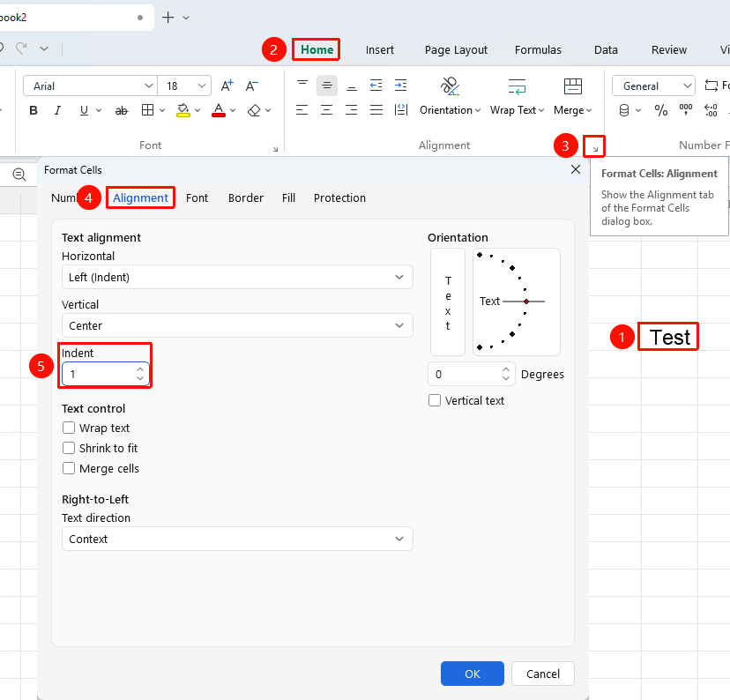Viewport: 730px width, 700px height.
Task: Click the eraser clear formatting icon
Action: point(254,110)
